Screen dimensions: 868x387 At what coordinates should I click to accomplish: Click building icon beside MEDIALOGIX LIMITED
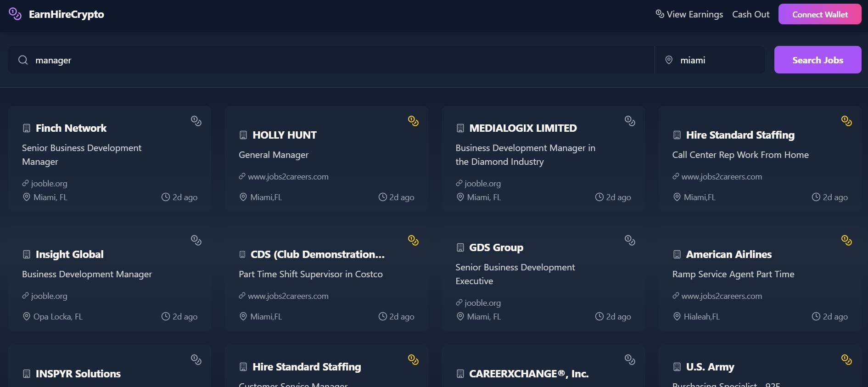tap(460, 128)
